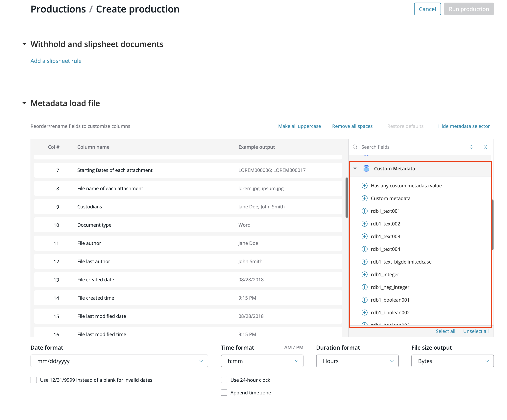Enable 12/31/9999 for invalid dates checkbox
507x420 pixels.
[x=34, y=380]
